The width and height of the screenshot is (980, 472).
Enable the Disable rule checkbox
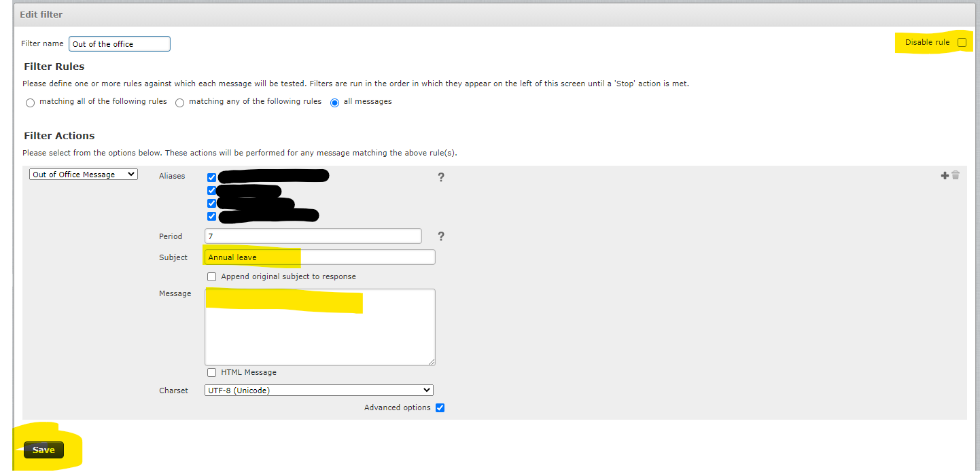pos(962,41)
